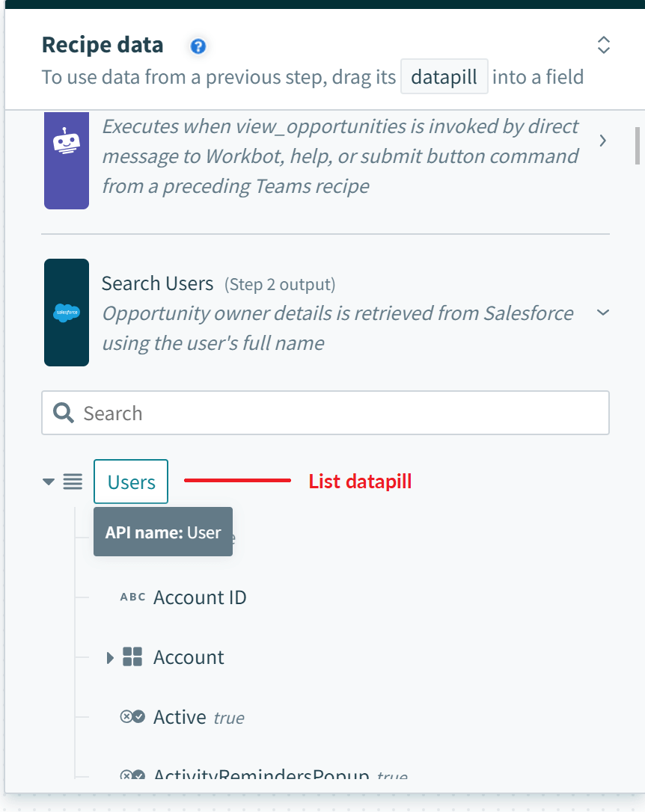Focus the datapill Search field
This screenshot has width=645, height=812.
[337, 413]
